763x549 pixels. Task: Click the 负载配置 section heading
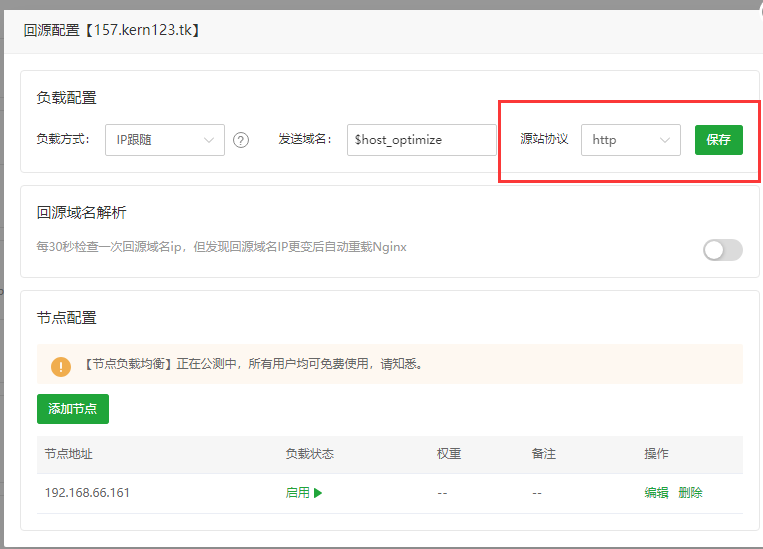click(x=67, y=98)
